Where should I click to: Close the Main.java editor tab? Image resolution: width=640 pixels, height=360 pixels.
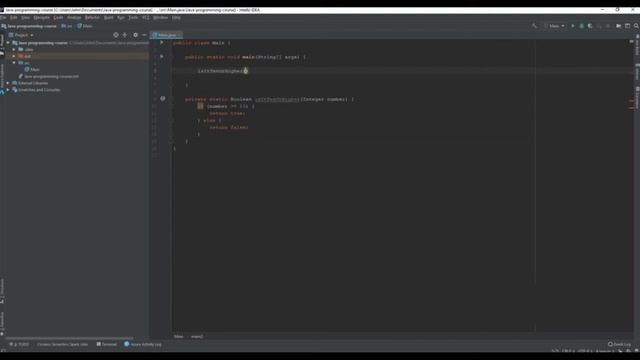click(180, 36)
